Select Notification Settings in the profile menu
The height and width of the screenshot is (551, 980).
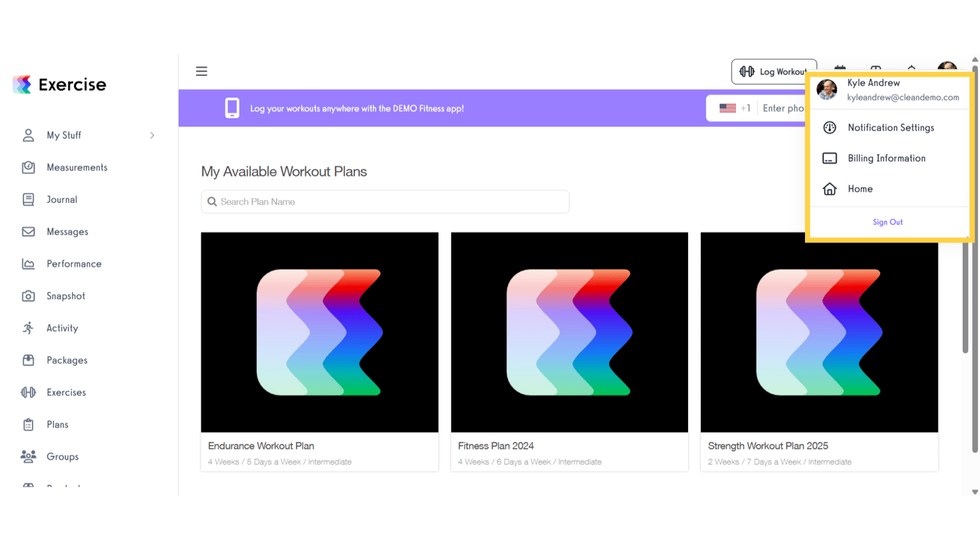(890, 128)
